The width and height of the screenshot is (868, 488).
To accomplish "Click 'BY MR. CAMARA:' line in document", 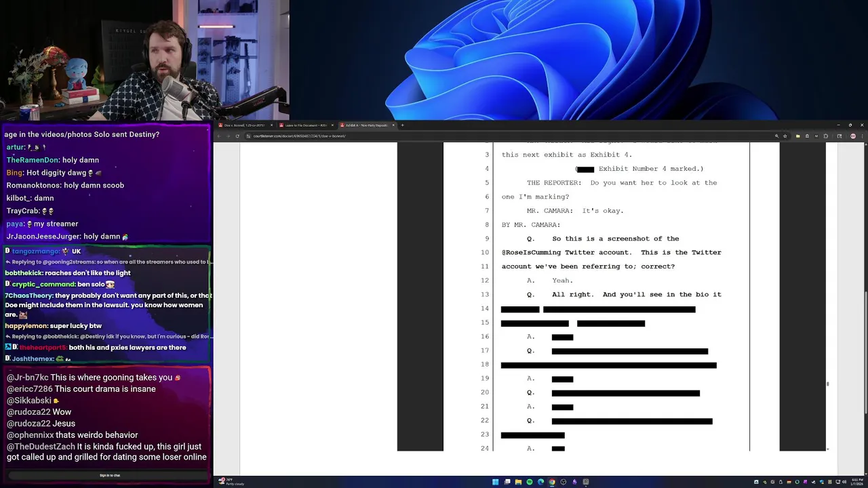I will pos(531,224).
